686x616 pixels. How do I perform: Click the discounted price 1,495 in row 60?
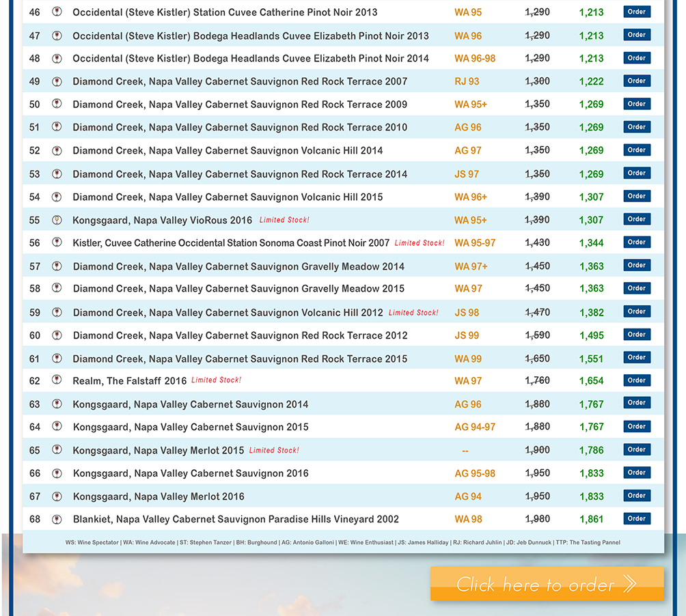(592, 336)
